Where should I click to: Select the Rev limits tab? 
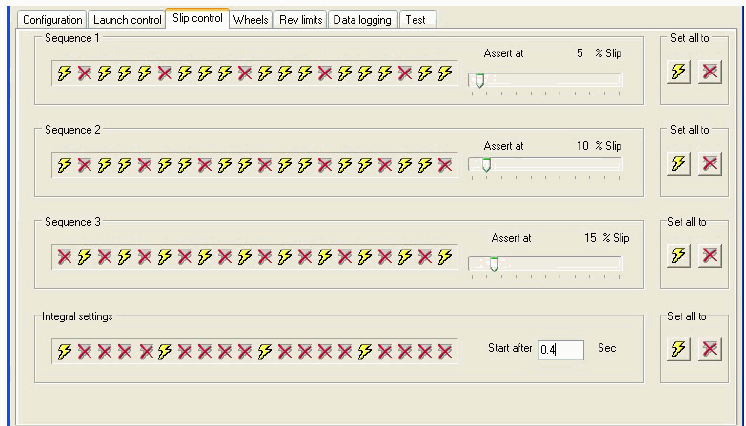click(299, 20)
